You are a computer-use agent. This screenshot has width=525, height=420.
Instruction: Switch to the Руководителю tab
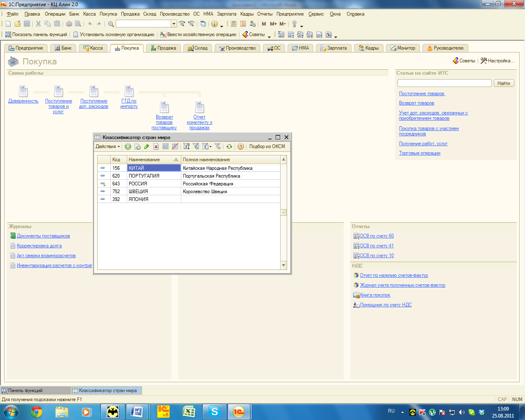point(445,48)
